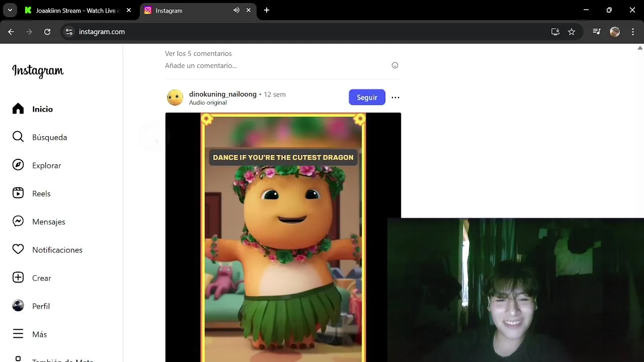Screen dimensions: 644x362
Task: Click the 12 sem timestamp
Action: point(275,95)
